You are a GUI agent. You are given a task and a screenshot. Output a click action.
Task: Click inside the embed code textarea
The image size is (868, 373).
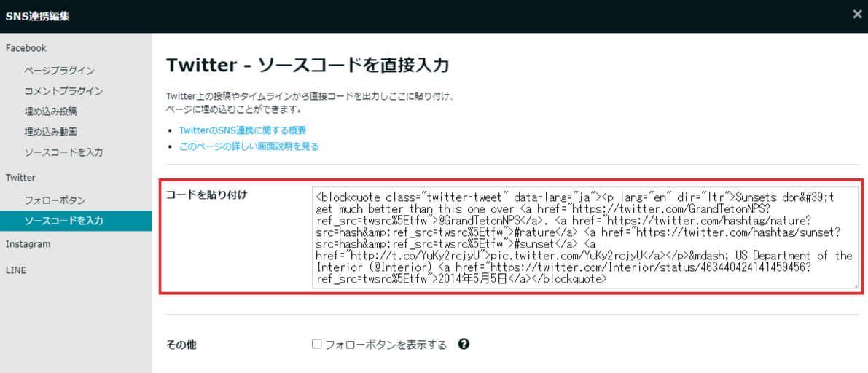(585, 237)
